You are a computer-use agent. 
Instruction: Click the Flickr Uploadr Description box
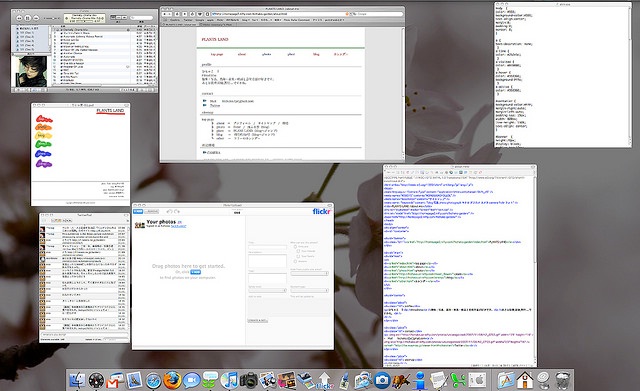tap(267, 261)
